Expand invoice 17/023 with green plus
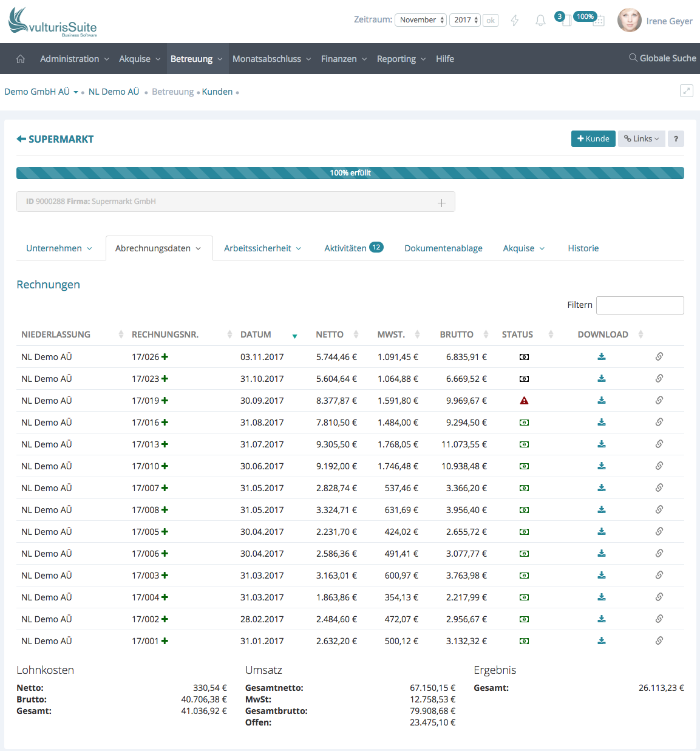Screen dimensions: 700x751 tap(165, 379)
